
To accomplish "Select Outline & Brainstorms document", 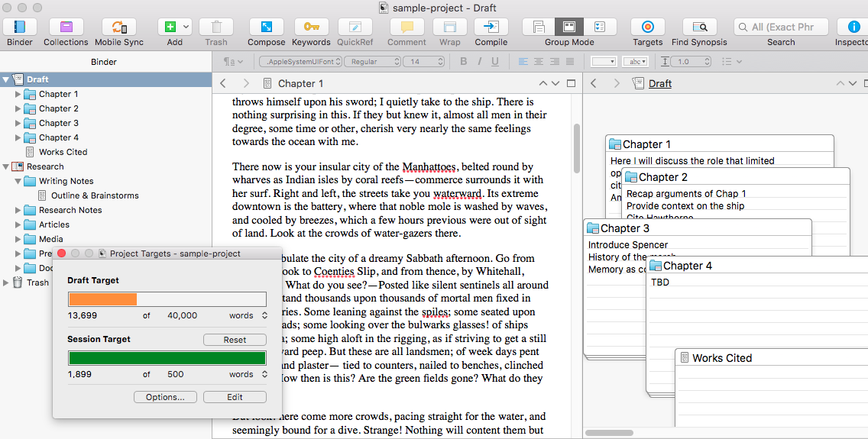I will [x=95, y=195].
